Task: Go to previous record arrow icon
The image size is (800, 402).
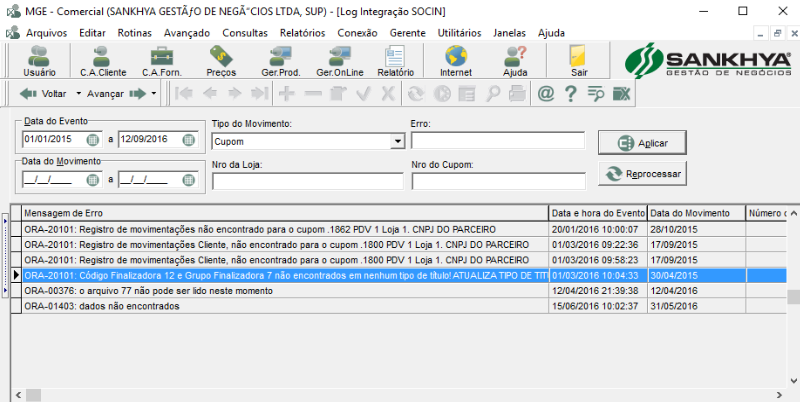Action: click(x=209, y=94)
